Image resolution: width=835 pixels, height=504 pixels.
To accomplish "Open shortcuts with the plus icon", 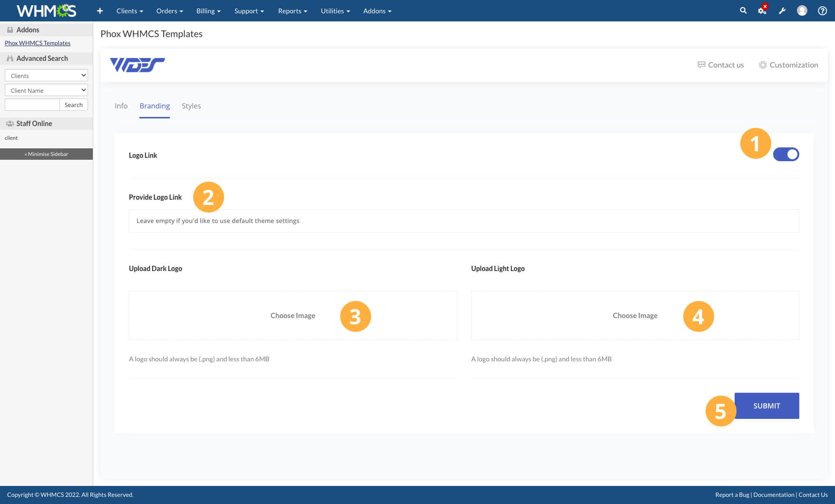I will pos(99,10).
